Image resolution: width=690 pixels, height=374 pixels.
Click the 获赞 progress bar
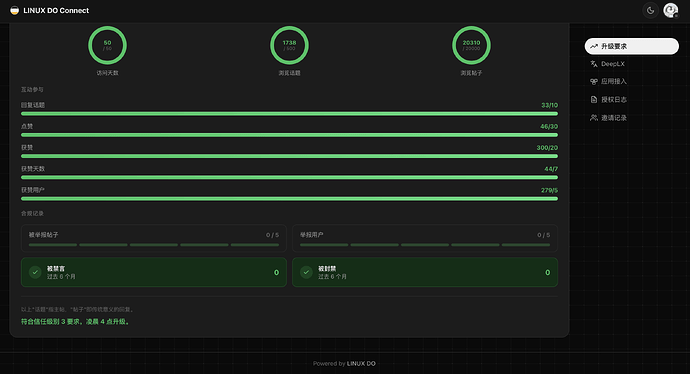pyautogui.click(x=289, y=156)
